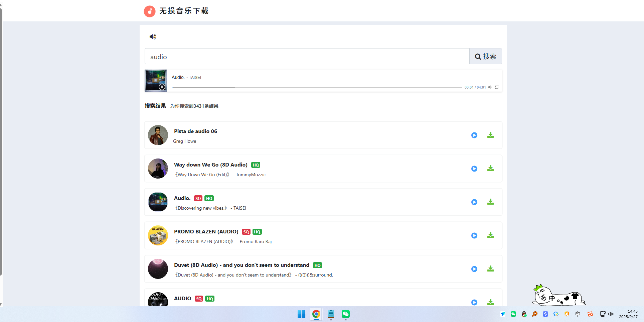This screenshot has height=322, width=644.
Task: Download the Pista de audio 06 song
Action: coord(490,135)
